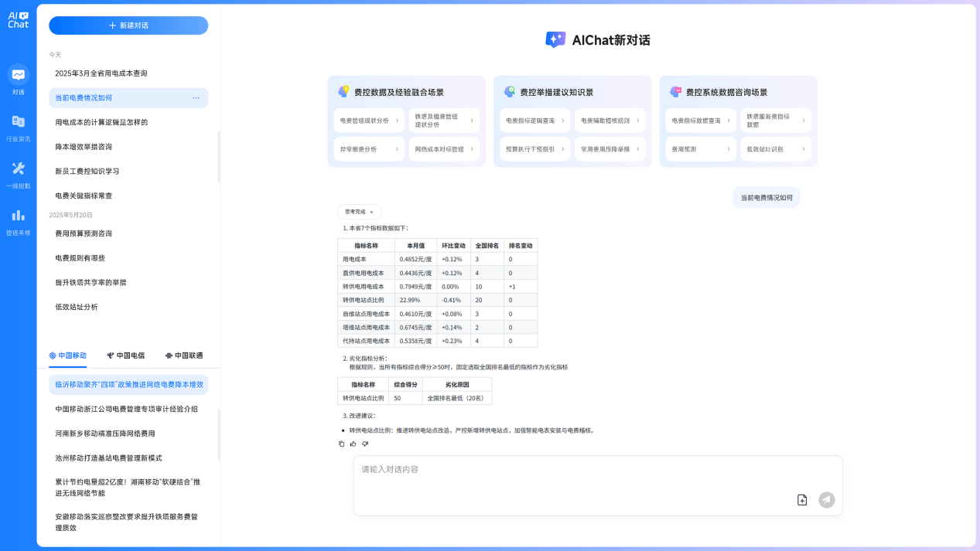Dislike the response with thumbs-down icon
The image size is (980, 551).
365,444
